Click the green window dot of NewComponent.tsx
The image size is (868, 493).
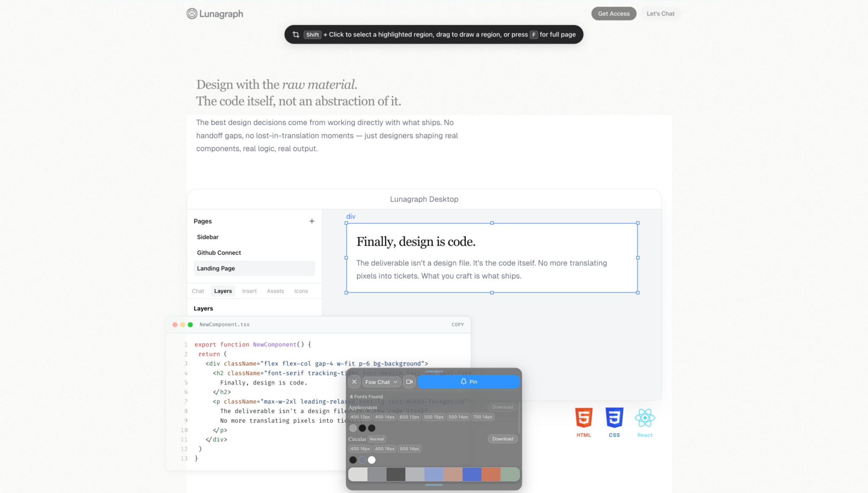[190, 325]
